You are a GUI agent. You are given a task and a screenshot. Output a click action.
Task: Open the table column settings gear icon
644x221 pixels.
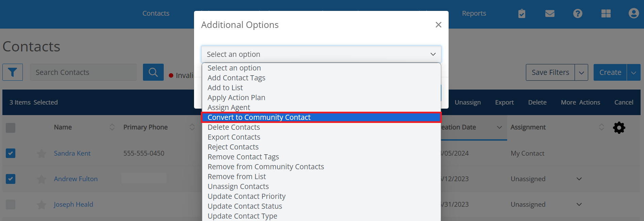(x=619, y=128)
